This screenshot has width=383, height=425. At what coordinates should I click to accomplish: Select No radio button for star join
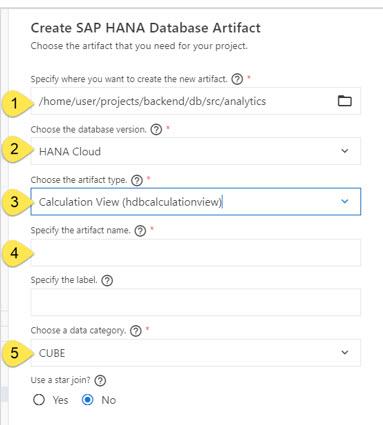click(x=88, y=400)
